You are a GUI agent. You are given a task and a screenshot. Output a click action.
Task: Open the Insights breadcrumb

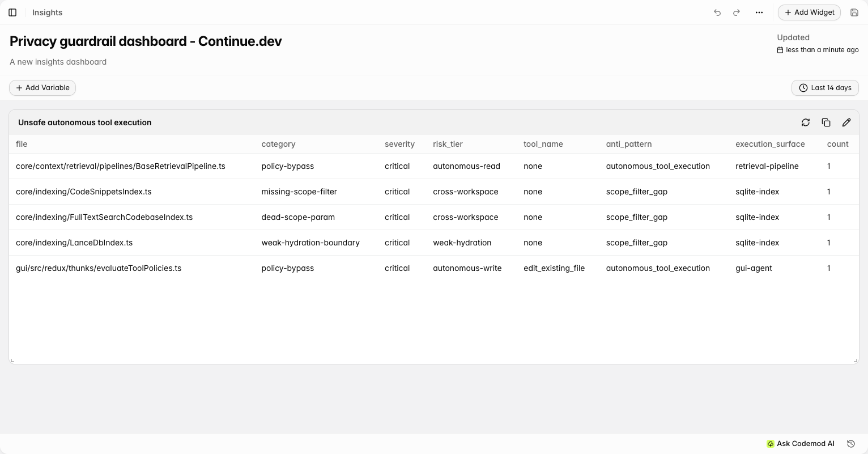[x=48, y=12]
